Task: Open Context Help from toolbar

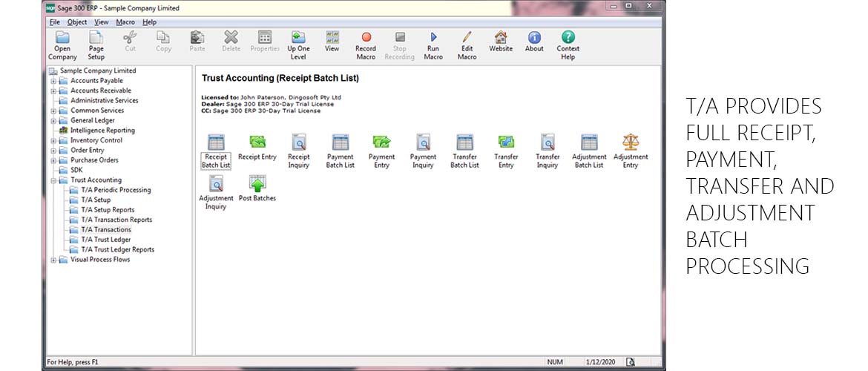Action: pyautogui.click(x=568, y=45)
